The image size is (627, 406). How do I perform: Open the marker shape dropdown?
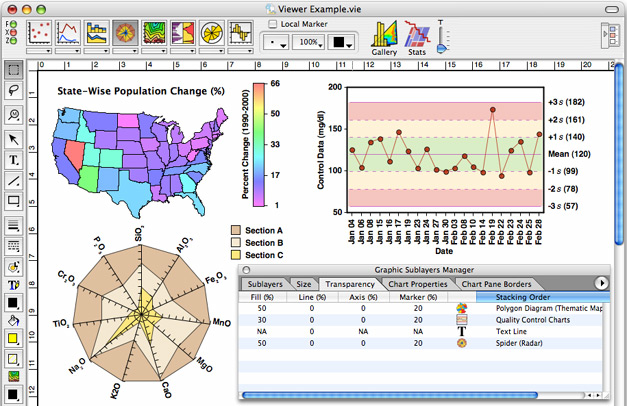click(x=276, y=42)
